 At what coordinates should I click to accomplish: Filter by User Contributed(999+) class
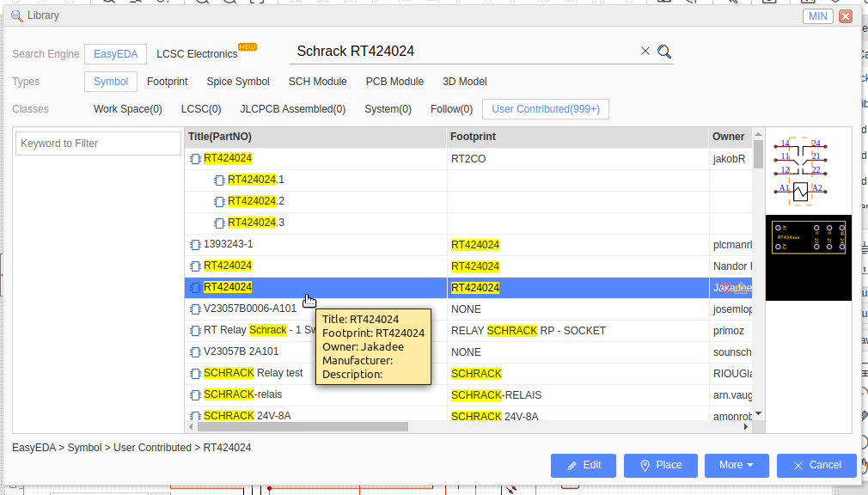[x=546, y=109]
